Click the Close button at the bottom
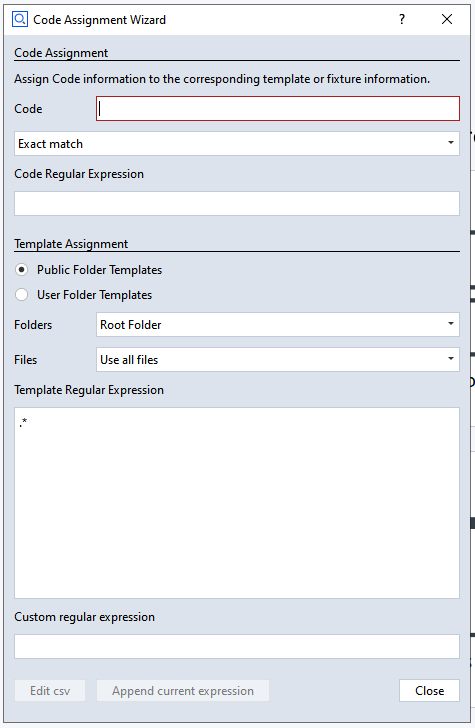The width and height of the screenshot is (475, 728). tap(429, 691)
